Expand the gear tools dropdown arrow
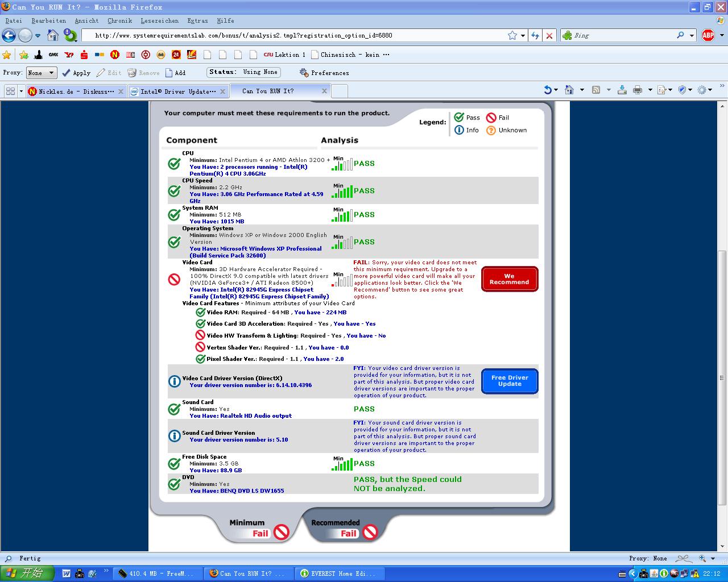 point(710,90)
